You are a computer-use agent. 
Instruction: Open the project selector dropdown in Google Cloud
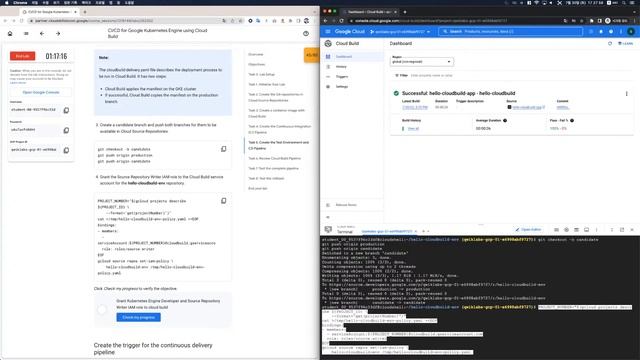(x=400, y=31)
